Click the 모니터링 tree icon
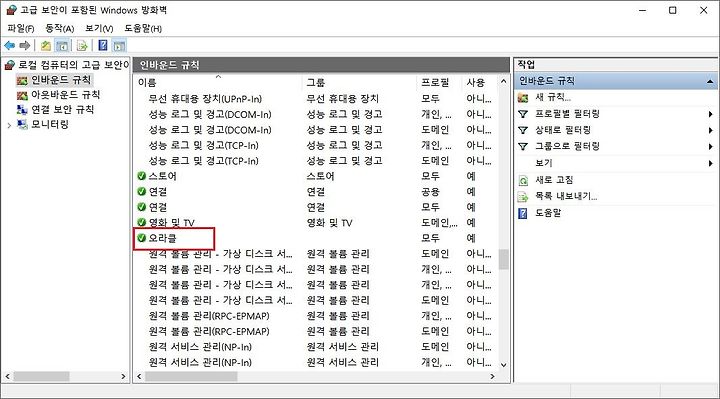720x399 pixels. 22,124
